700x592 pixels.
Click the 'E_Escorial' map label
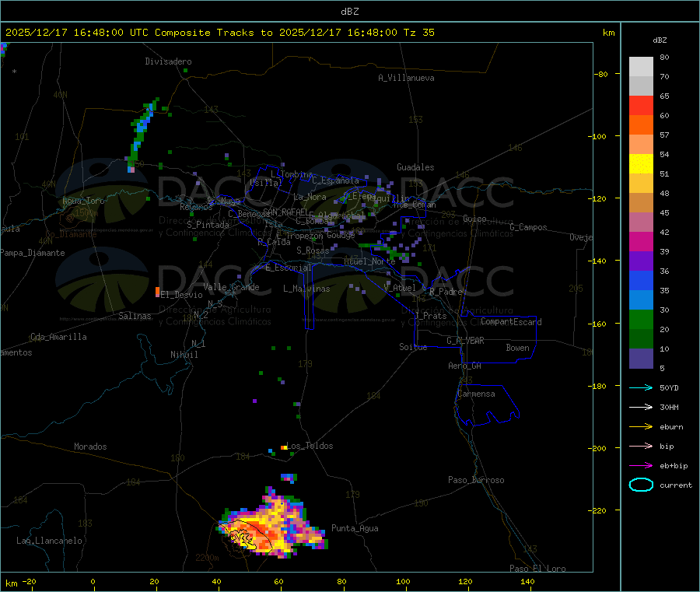[288, 268]
